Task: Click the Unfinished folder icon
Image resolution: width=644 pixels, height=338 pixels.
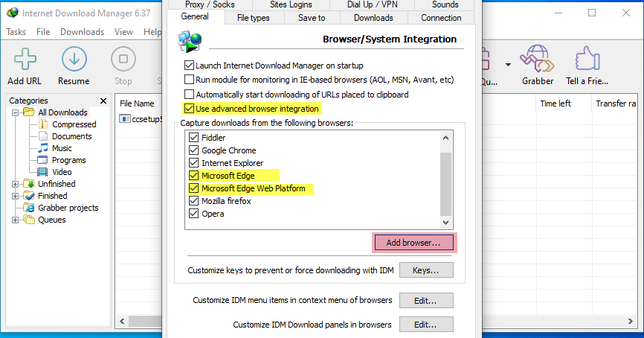Action: pyautogui.click(x=29, y=183)
